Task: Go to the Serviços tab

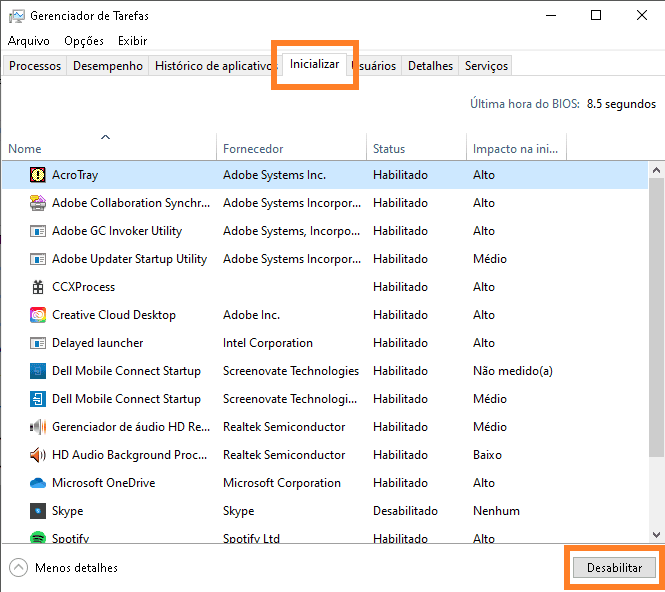Action: pyautogui.click(x=486, y=66)
